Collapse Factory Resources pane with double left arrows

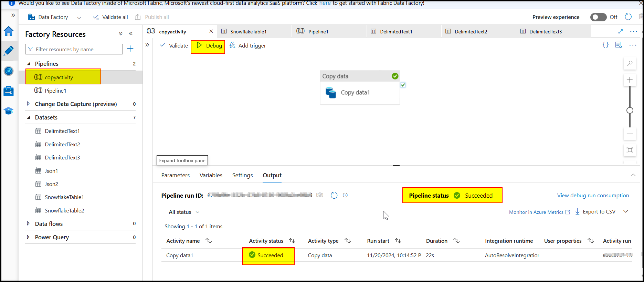131,34
